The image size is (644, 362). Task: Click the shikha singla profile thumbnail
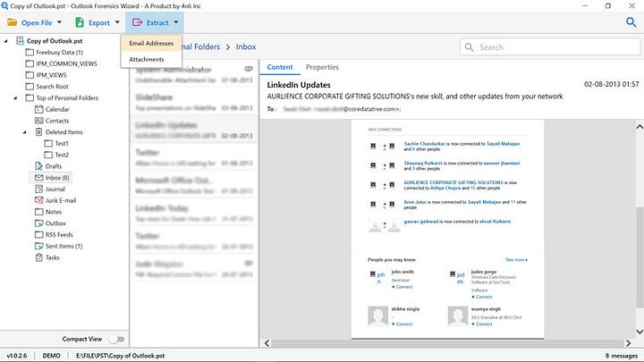[x=377, y=316]
